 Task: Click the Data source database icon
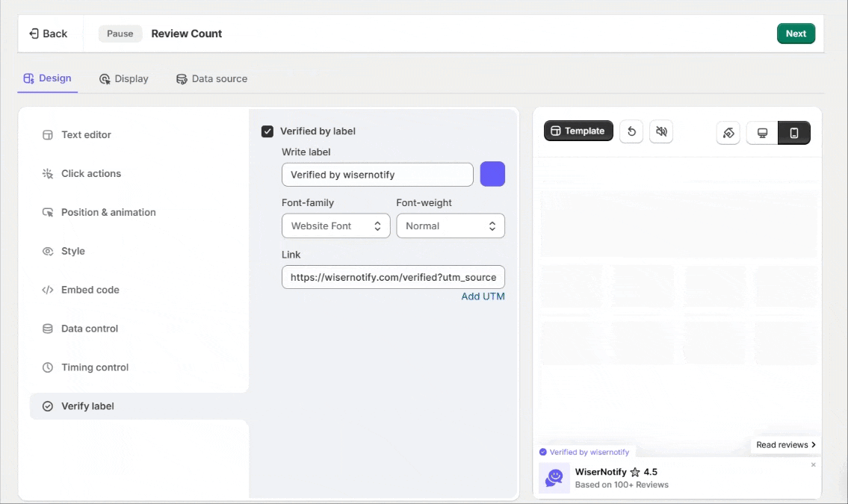tap(182, 79)
